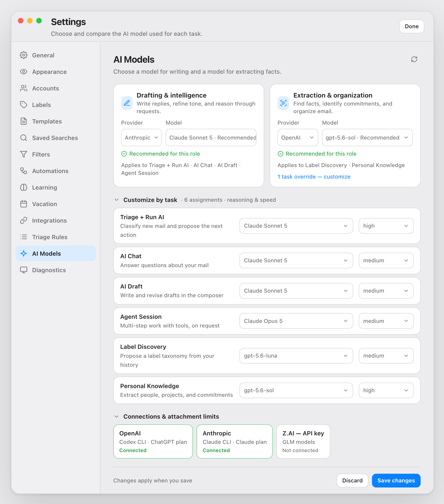Select the OpenAI Codex CLI connection card
This screenshot has height=504, width=444.
[153, 441]
